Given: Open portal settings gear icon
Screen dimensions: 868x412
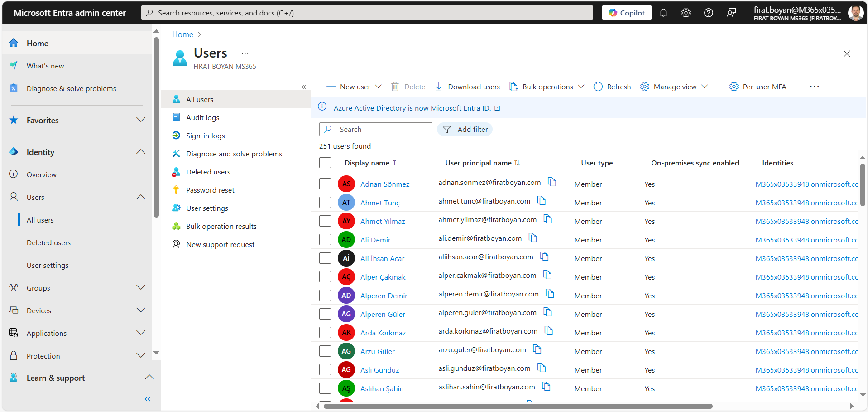Looking at the screenshot, I should (x=686, y=13).
